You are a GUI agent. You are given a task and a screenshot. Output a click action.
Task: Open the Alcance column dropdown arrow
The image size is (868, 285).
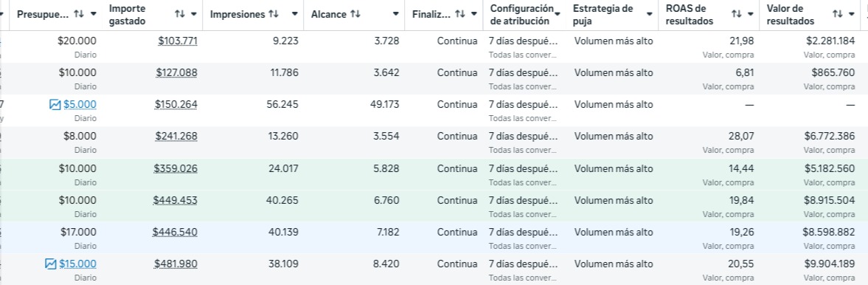396,14
